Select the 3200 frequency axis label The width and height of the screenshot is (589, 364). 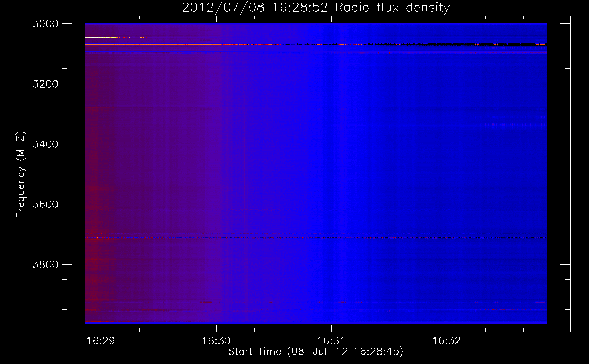tap(46, 84)
